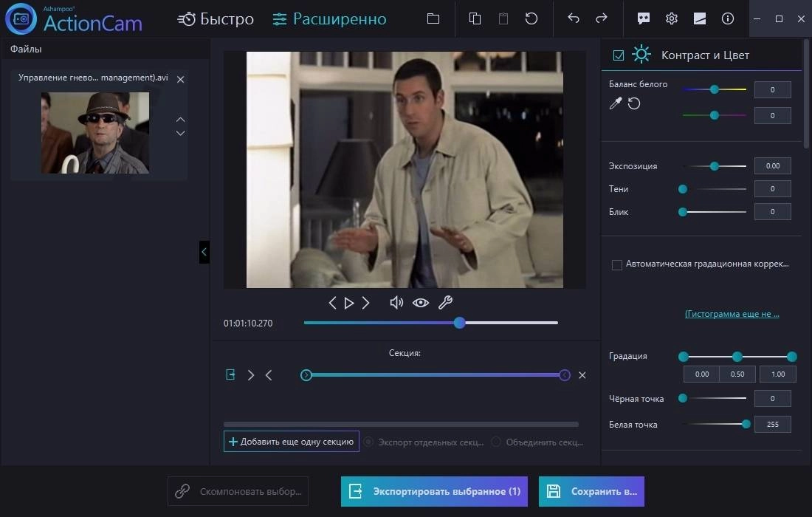812x517 pixels.
Task: Click the paste clipboard icon
Action: coord(503,18)
